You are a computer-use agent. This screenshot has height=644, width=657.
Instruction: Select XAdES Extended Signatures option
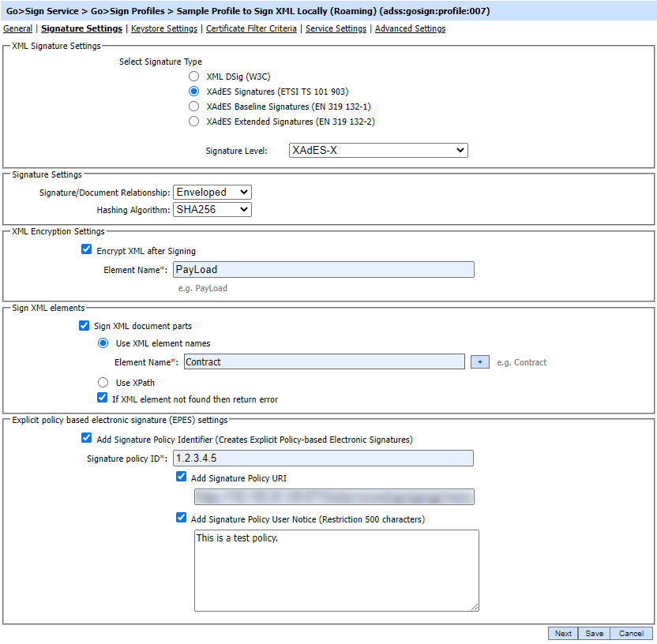point(194,122)
